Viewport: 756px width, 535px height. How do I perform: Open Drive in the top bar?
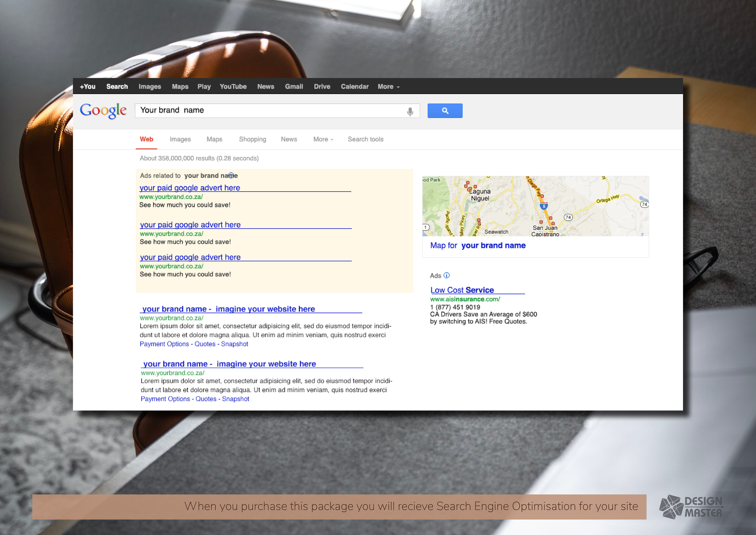coord(322,87)
